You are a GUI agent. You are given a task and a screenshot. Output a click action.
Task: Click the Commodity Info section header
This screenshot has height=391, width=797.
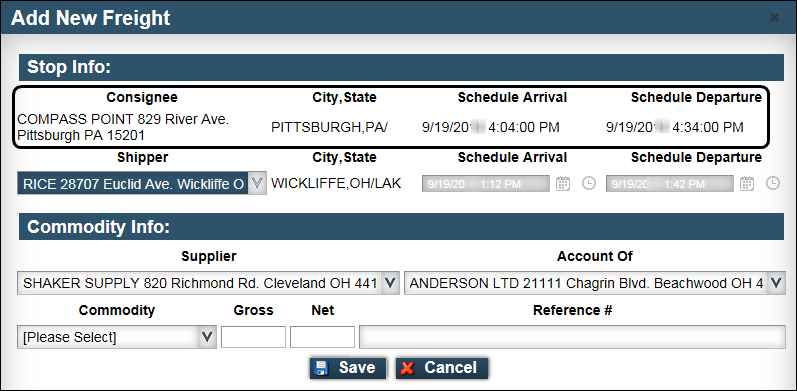tap(402, 227)
